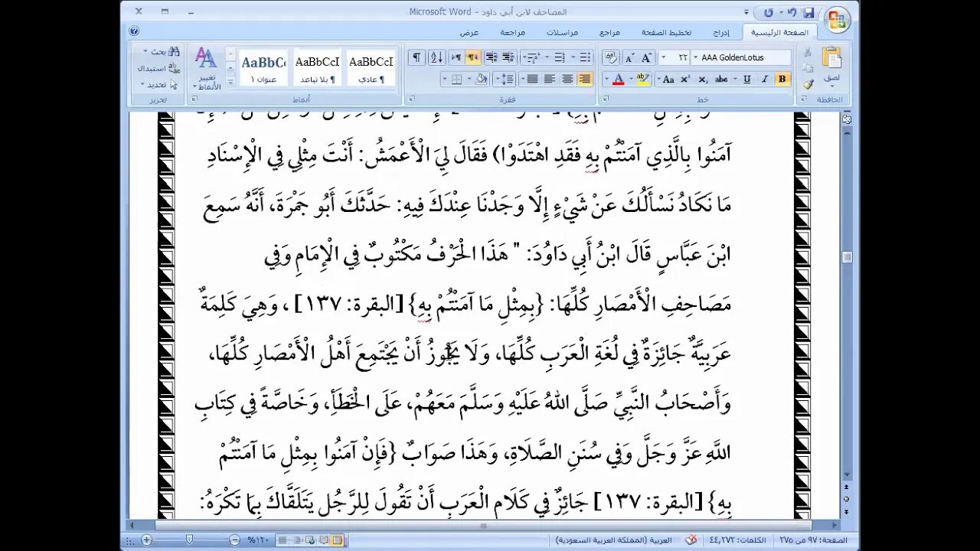Click the Redo icon in quick access toolbar
The height and width of the screenshot is (551, 980).
pos(769,12)
